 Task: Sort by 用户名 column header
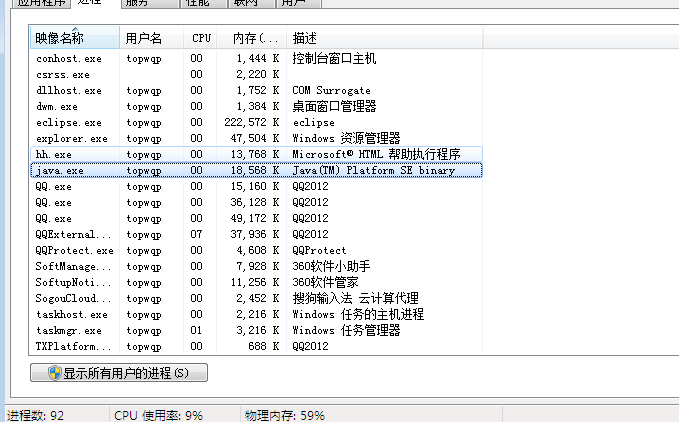(152, 38)
